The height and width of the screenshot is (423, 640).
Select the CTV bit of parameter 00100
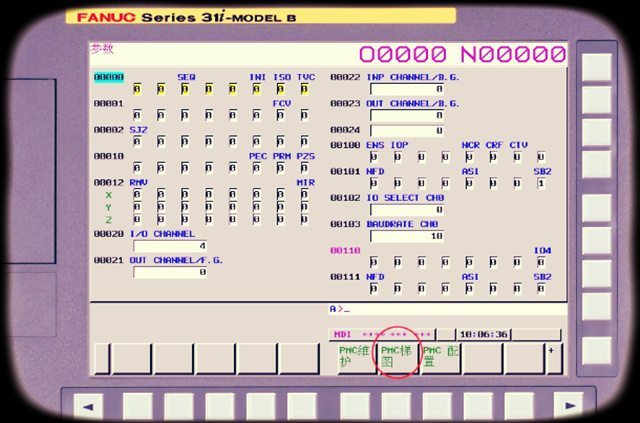(x=517, y=157)
